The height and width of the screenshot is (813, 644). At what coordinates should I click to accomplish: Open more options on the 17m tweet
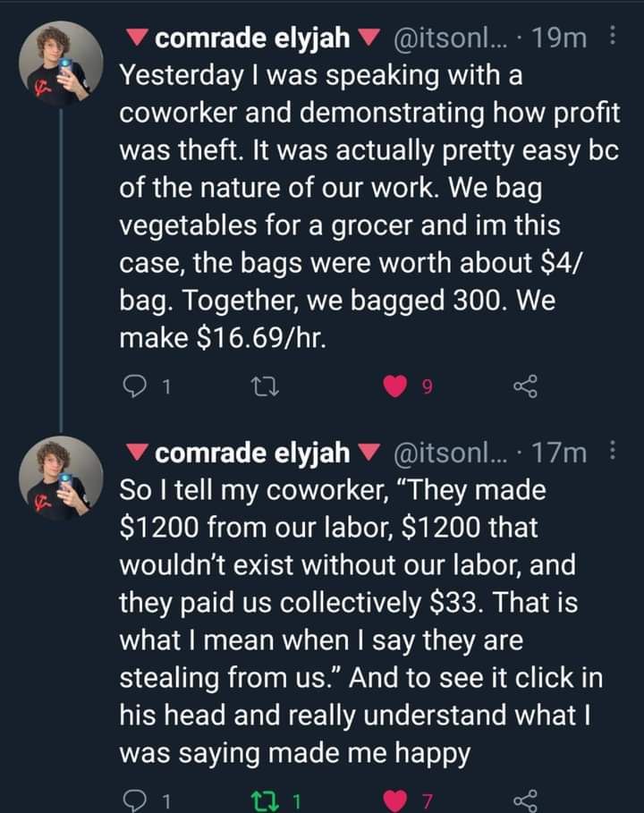pyautogui.click(x=612, y=453)
